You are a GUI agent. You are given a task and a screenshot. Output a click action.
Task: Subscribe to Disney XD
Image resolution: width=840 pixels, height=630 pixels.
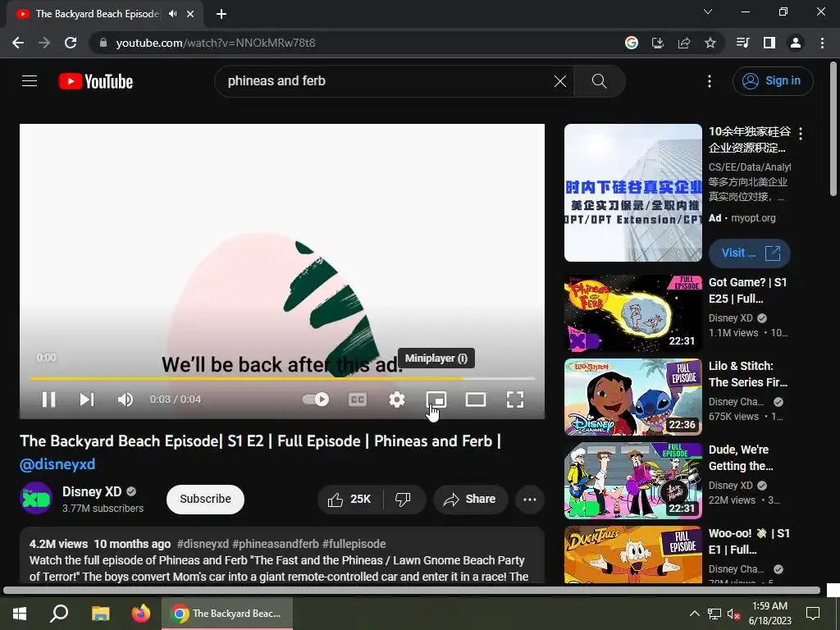point(205,499)
